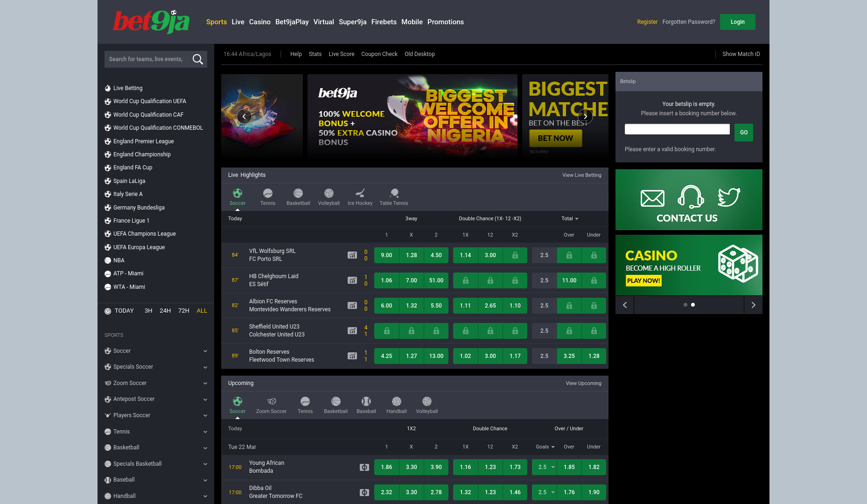
Task: Click the Contact Us banner
Action: coord(689,200)
